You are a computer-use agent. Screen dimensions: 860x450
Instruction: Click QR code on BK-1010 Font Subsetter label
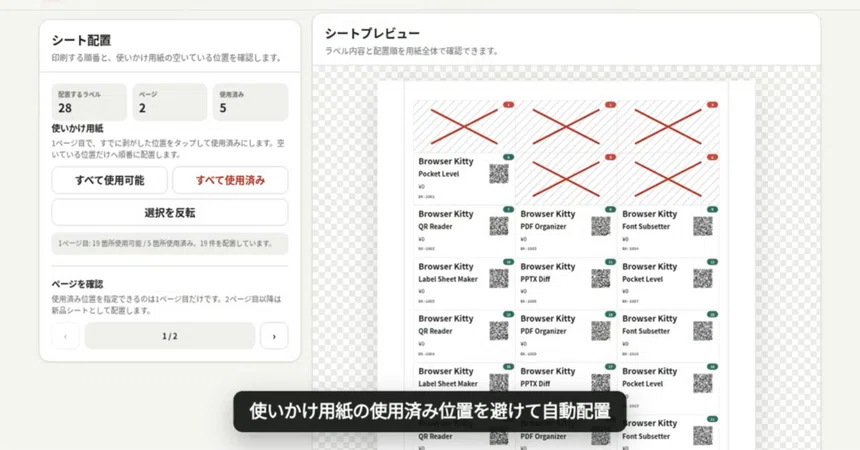tap(703, 331)
